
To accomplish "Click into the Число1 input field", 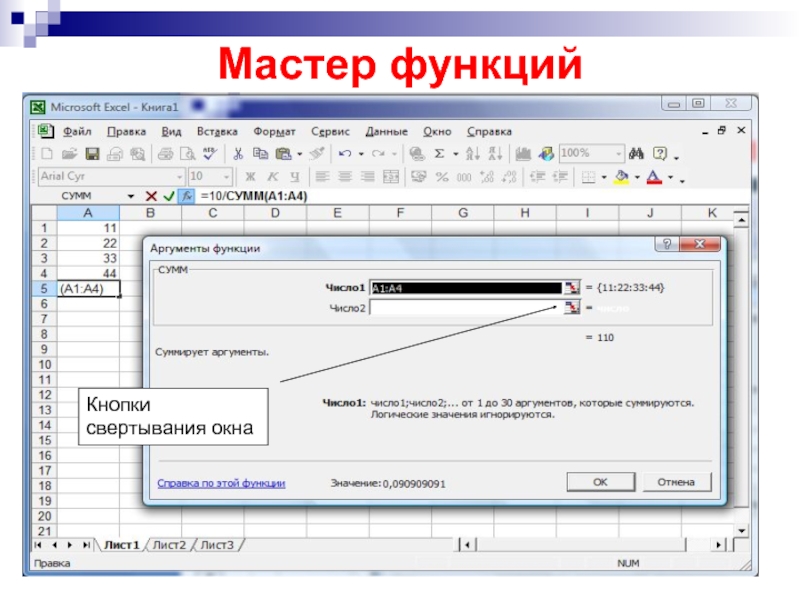I will [x=466, y=288].
